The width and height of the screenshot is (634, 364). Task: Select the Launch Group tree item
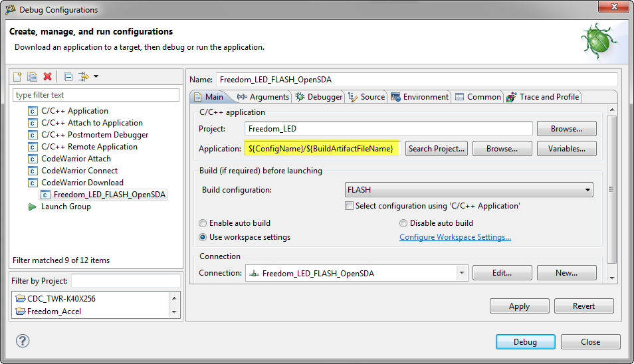(x=65, y=207)
